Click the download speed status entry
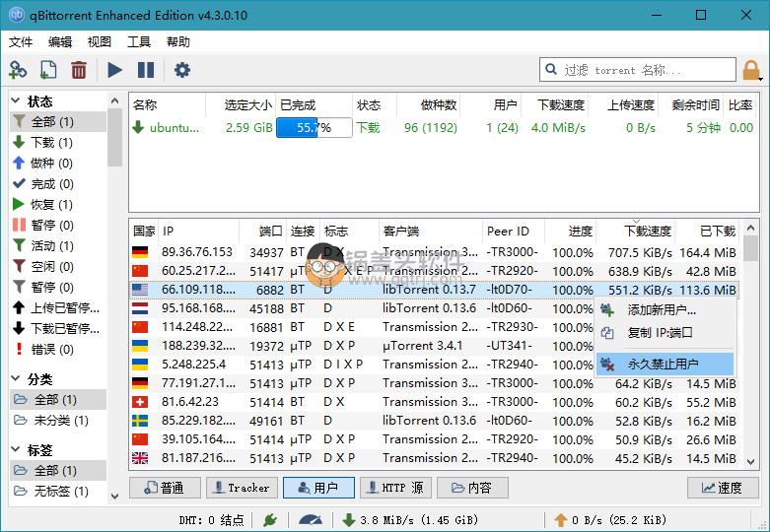Viewport: 770px width, 532px height. (410, 520)
